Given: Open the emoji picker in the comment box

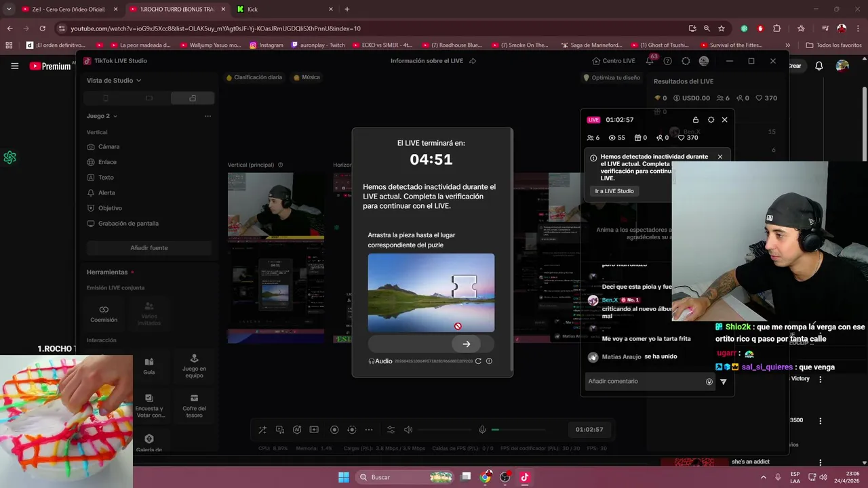Looking at the screenshot, I should 709,382.
